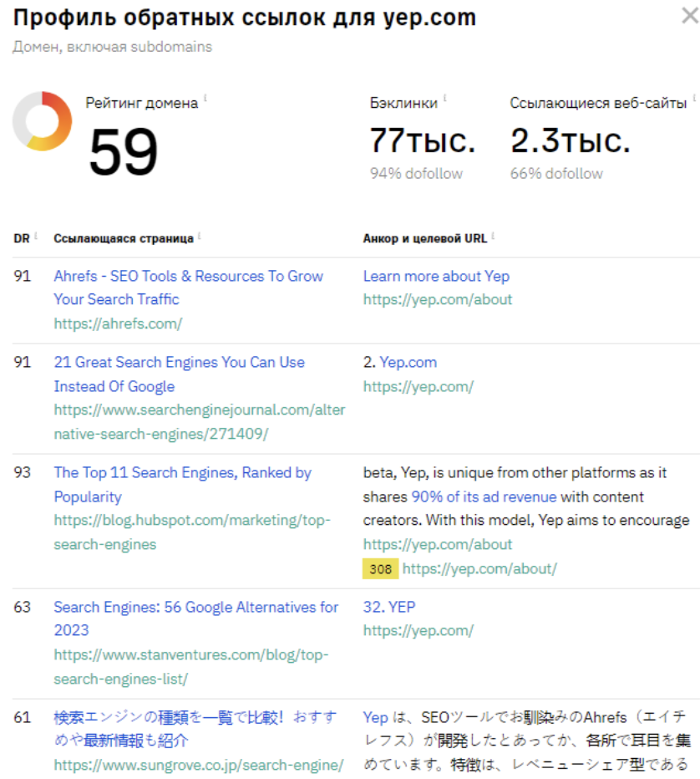Close the yep.com backlink profile panel

click(690, 15)
